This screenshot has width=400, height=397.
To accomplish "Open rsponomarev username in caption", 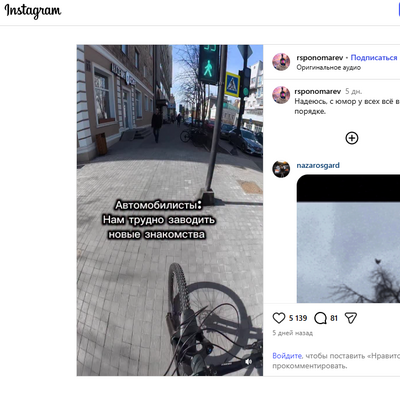I will pyautogui.click(x=318, y=91).
